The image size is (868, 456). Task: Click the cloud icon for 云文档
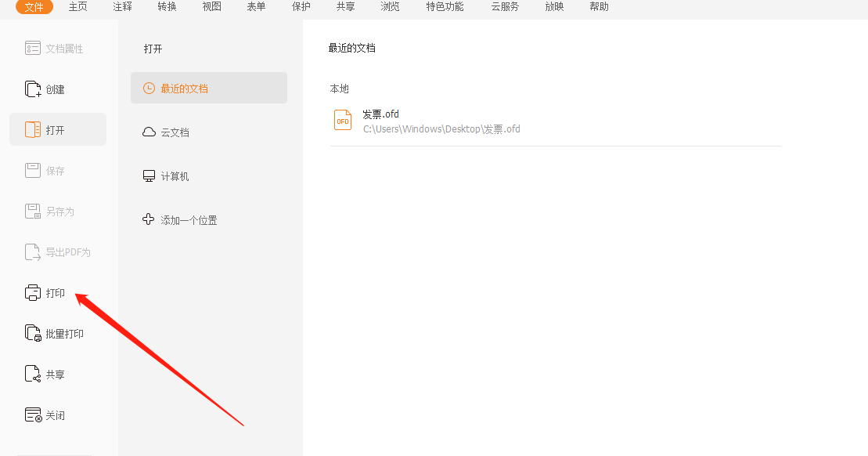coord(149,132)
